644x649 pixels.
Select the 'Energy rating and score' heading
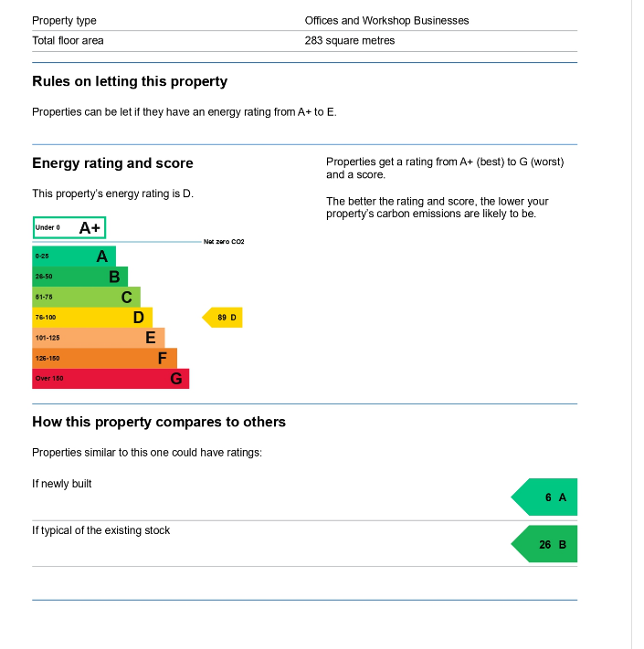112,163
